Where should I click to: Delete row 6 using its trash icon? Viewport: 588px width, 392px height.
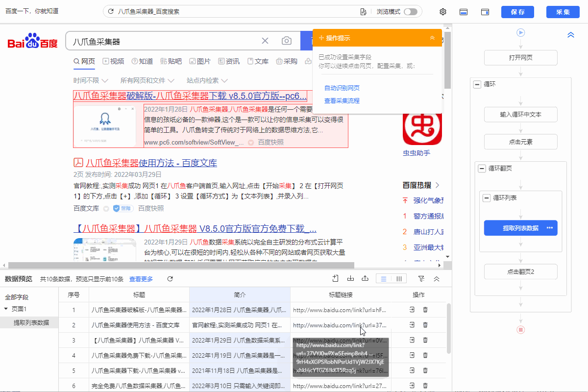[x=425, y=386]
